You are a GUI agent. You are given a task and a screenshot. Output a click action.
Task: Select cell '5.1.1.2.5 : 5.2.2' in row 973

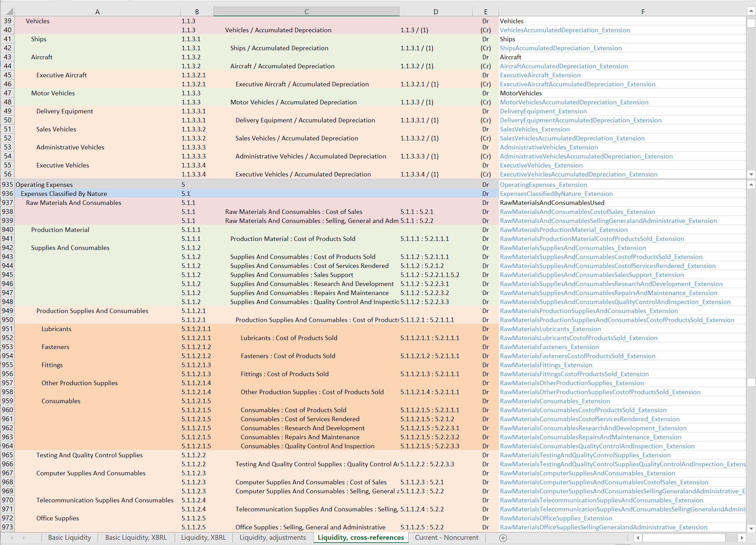click(x=436, y=527)
